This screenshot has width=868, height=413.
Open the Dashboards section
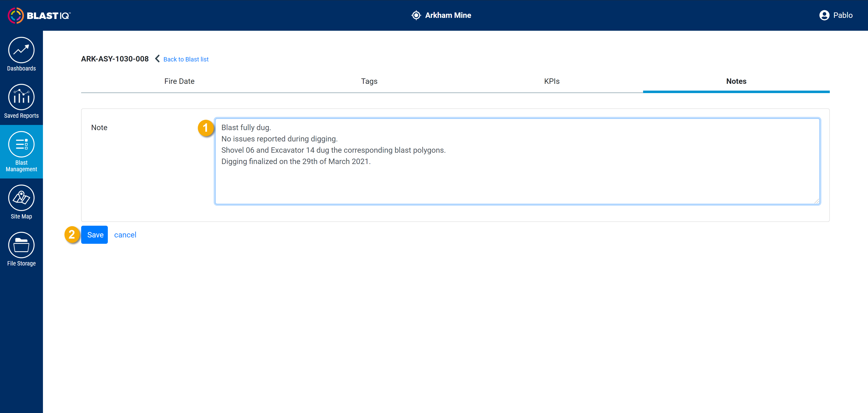(x=21, y=54)
